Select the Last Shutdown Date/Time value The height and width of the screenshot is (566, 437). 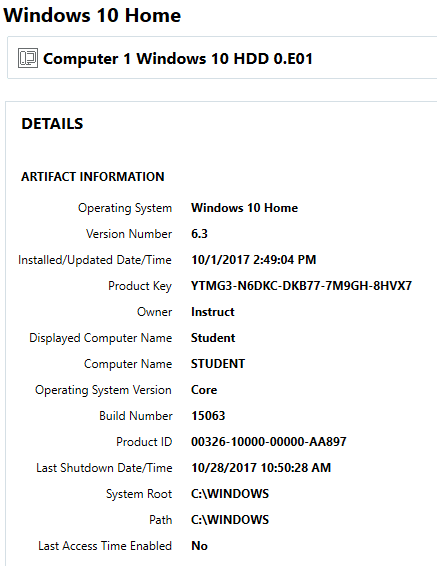point(261,468)
